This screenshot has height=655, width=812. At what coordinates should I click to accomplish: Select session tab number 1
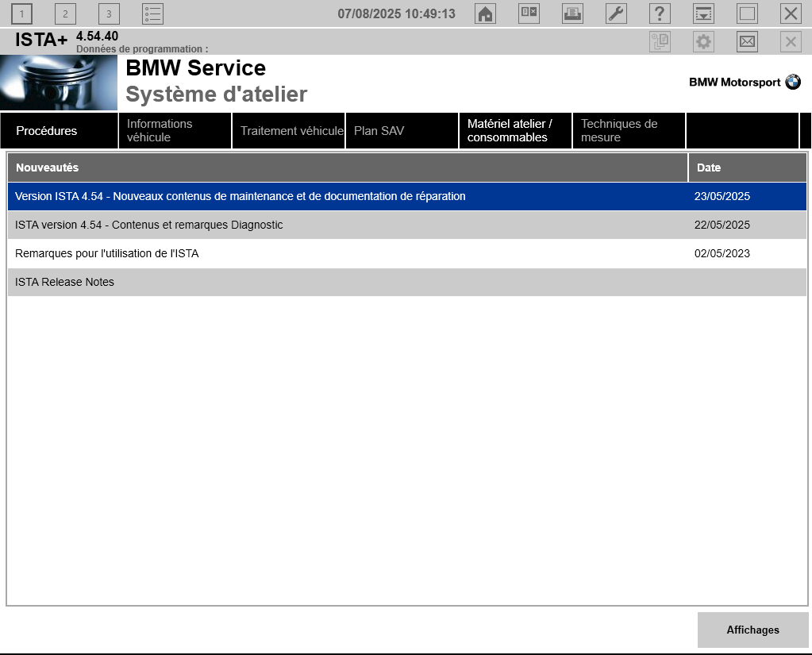click(x=21, y=14)
